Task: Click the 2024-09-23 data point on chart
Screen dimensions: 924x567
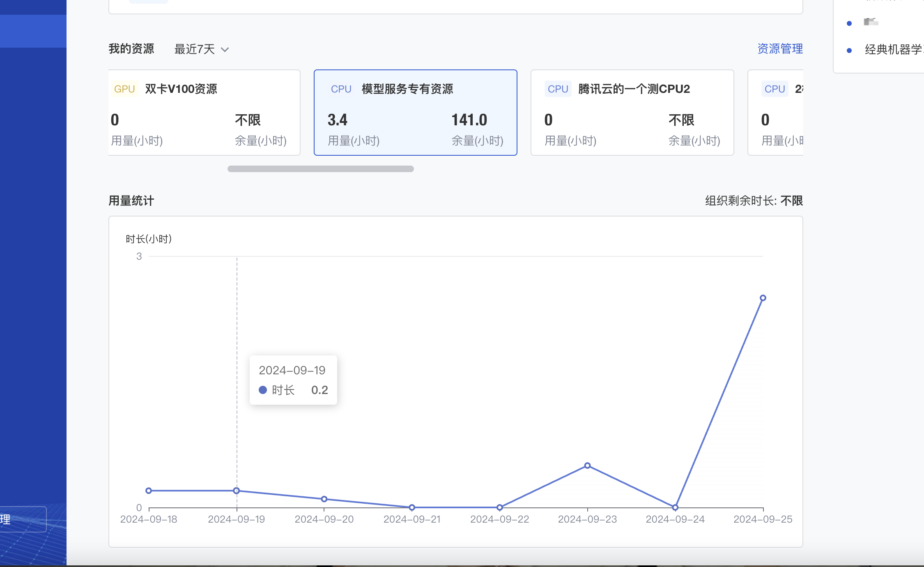Action: (x=587, y=466)
